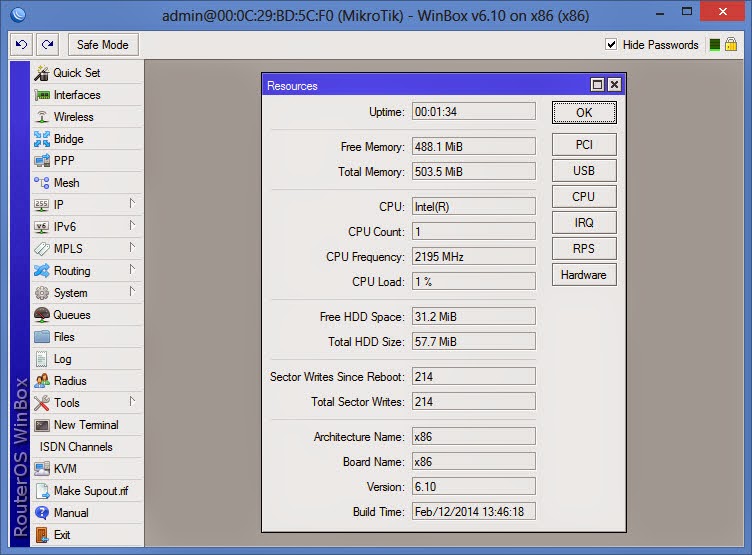Open the Radius menu label
Image resolution: width=752 pixels, height=555 pixels.
pos(70,381)
